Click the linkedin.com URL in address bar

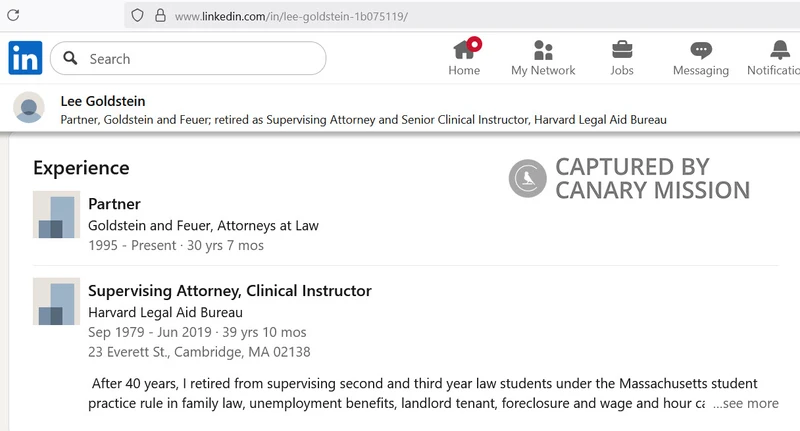point(291,16)
